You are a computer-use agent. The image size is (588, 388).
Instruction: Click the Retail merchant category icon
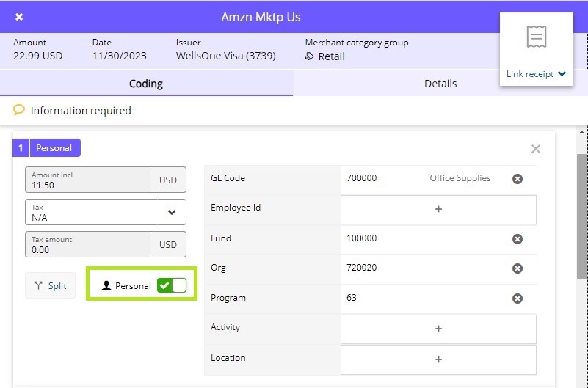point(310,56)
